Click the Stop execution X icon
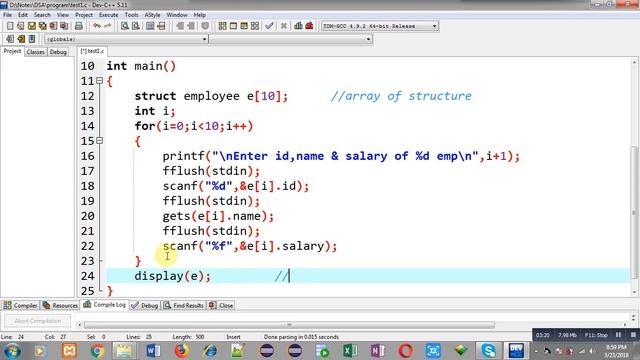 click(284, 26)
